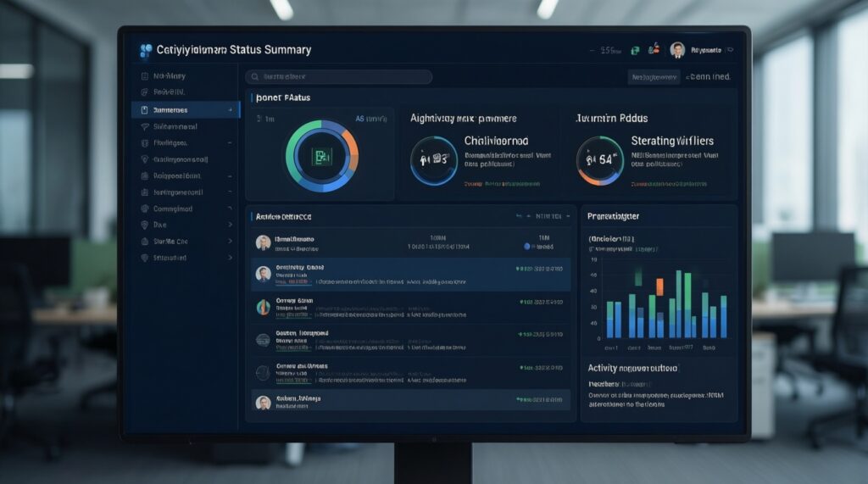Click the location pin icon beside the Dxe item
Screen dimensions: 868x484
144,225
